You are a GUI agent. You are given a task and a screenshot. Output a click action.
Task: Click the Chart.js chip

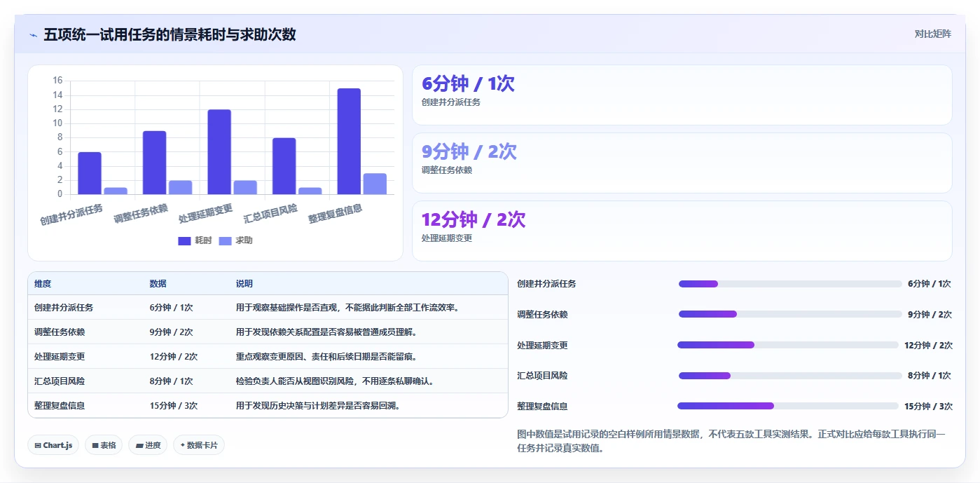tap(53, 445)
